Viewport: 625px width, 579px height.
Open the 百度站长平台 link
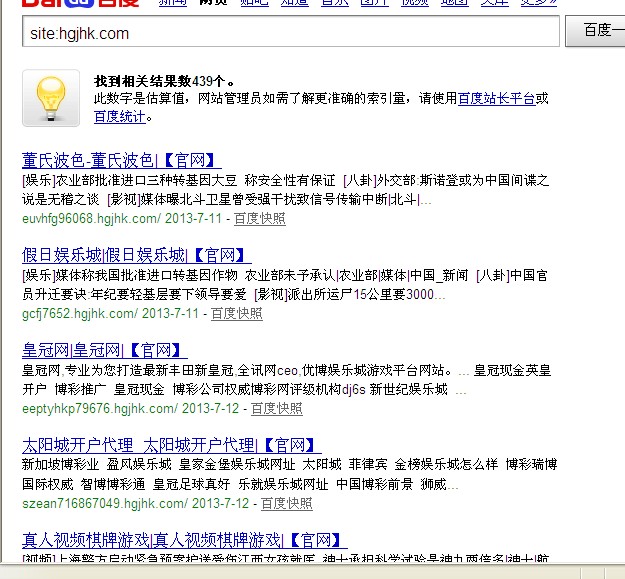pyautogui.click(x=497, y=98)
